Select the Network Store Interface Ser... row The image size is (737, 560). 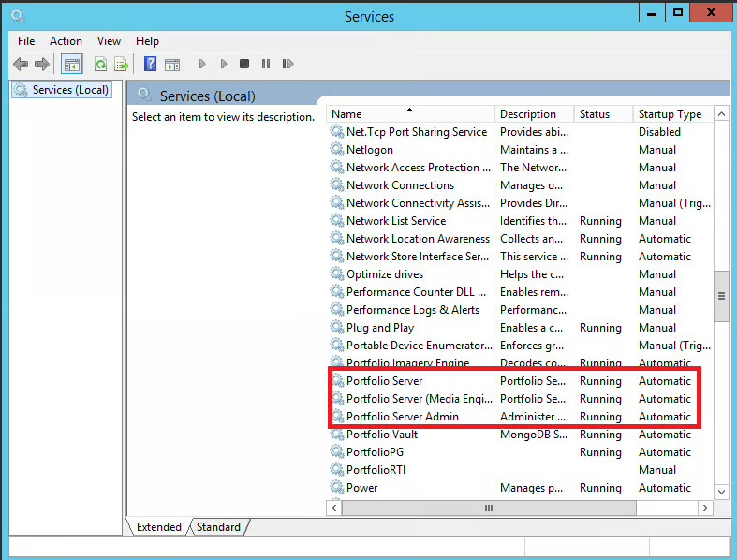(520, 257)
